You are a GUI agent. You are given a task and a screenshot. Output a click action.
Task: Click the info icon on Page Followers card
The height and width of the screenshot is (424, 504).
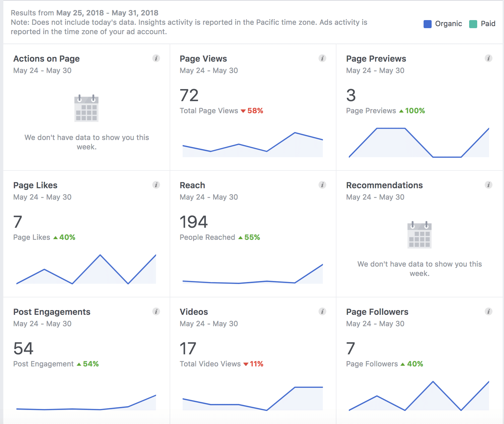coord(489,311)
